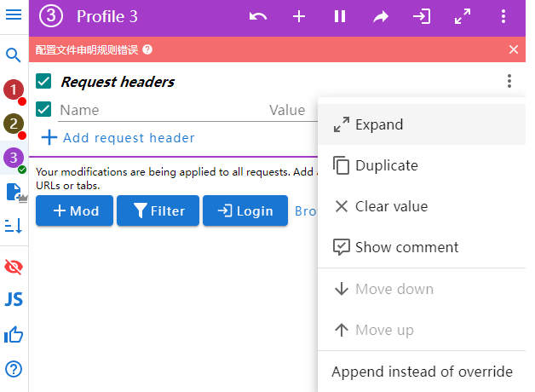Choose Duplicate from the context menu
Screen dimensions: 535x392
[386, 165]
